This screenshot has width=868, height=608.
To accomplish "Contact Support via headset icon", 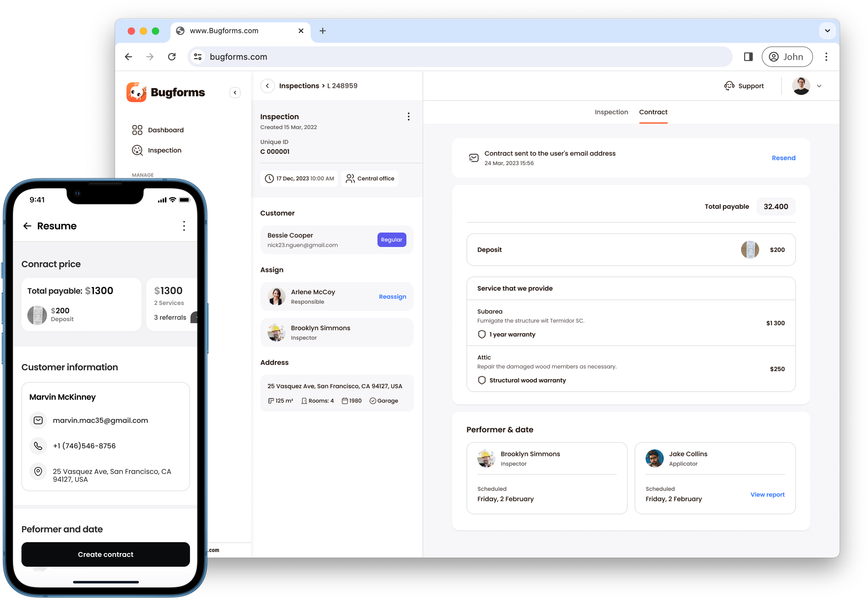I will [729, 86].
